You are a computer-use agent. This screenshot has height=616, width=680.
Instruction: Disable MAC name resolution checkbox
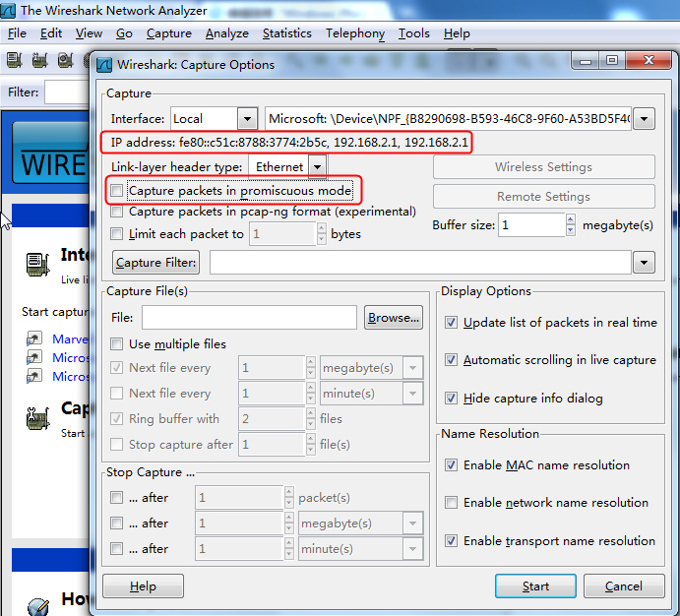pyautogui.click(x=451, y=465)
